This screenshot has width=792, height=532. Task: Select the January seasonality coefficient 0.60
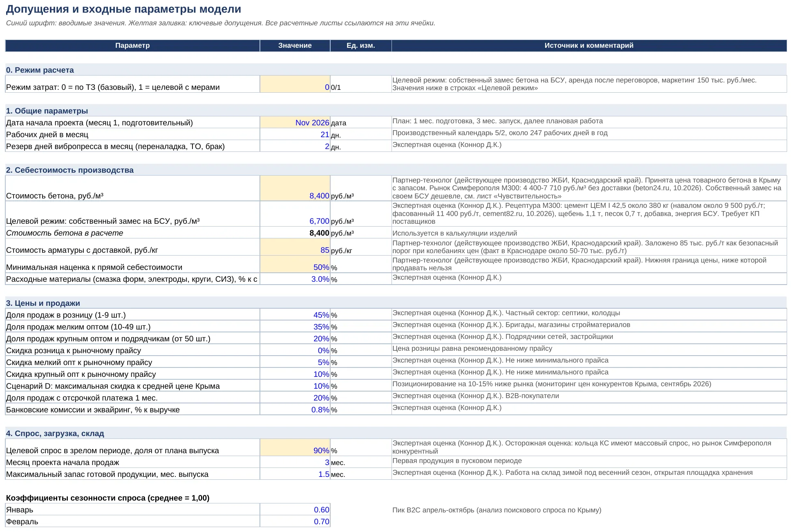pyautogui.click(x=295, y=510)
